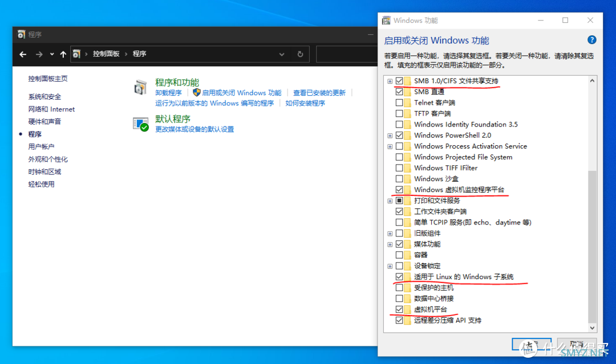
Task: Click the features list scrollbar thumb
Action: [592, 246]
